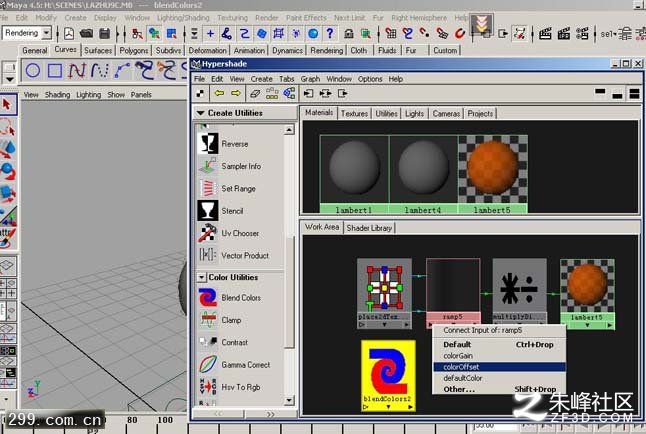Create a Blend Colors node
This screenshot has width=646, height=434.
point(229,298)
